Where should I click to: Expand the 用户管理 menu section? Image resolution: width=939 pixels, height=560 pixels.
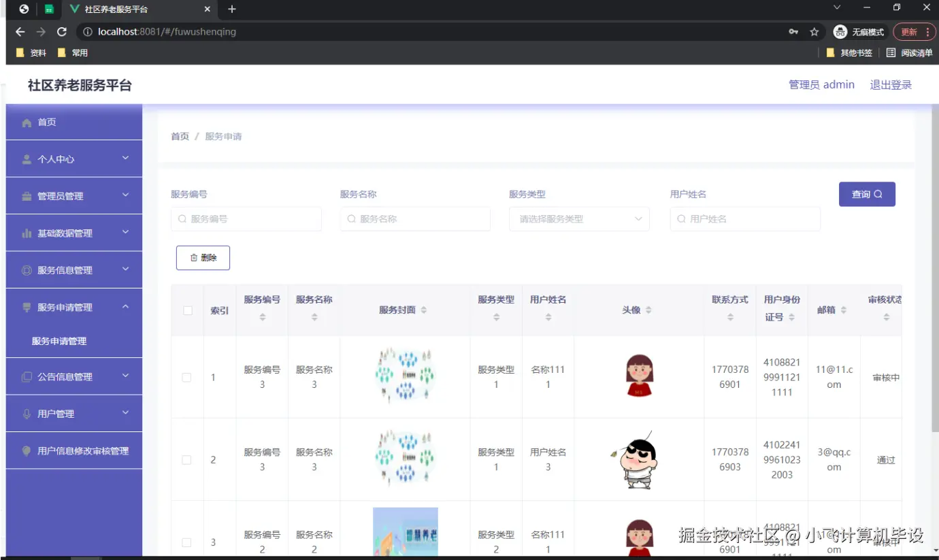coord(73,413)
